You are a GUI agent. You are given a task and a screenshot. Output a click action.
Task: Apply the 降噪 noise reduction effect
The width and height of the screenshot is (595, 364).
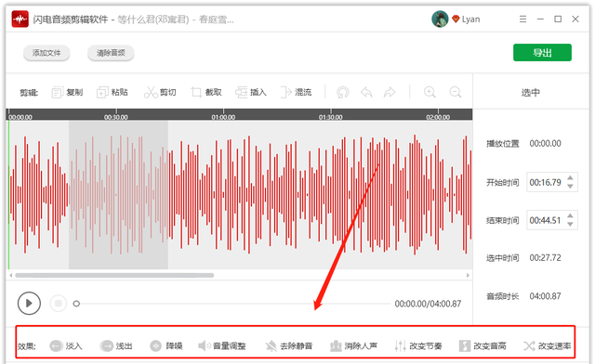[165, 345]
